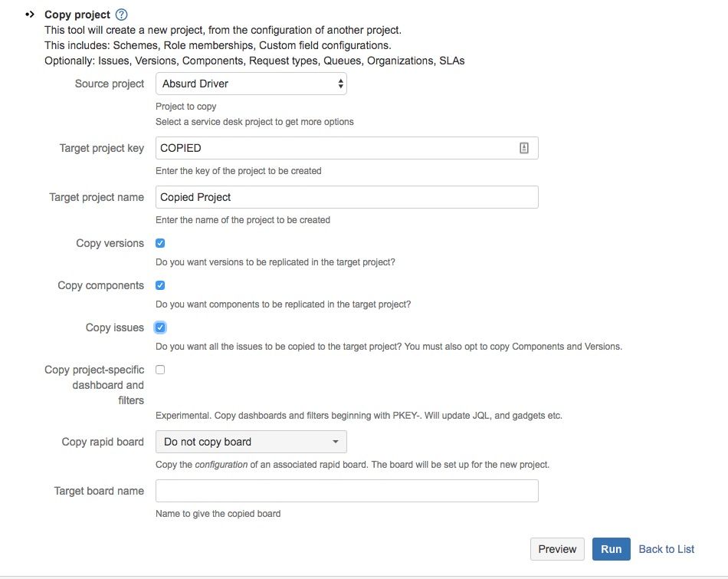Toggle the Copy issues checkbox
The height and width of the screenshot is (579, 728).
point(160,327)
